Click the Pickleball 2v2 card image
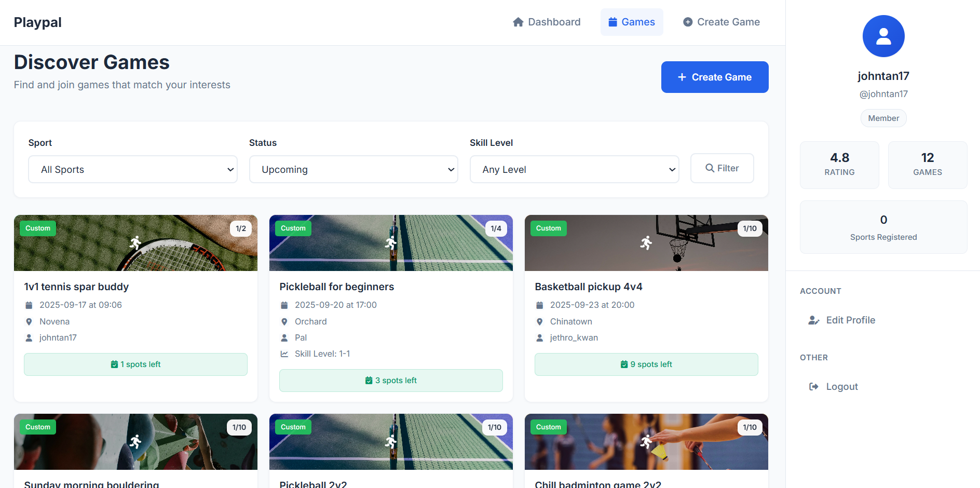The width and height of the screenshot is (980, 488). coord(391,442)
